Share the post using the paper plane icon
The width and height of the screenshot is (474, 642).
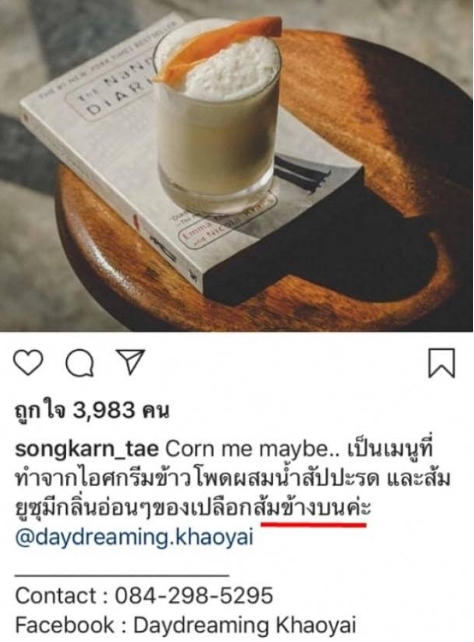click(131, 362)
